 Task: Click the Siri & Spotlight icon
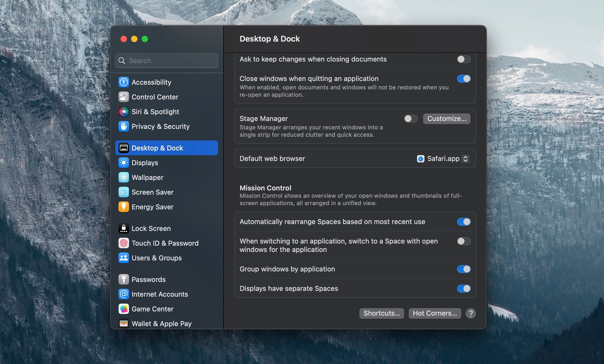[x=124, y=112]
